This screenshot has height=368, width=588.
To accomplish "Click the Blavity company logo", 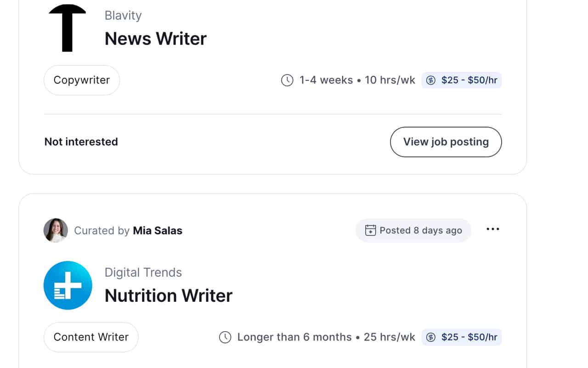I will [67, 28].
